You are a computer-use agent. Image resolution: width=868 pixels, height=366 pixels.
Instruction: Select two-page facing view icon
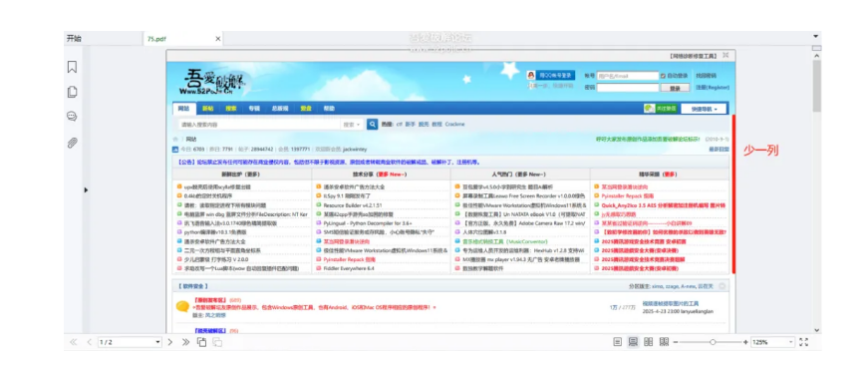pos(649,342)
